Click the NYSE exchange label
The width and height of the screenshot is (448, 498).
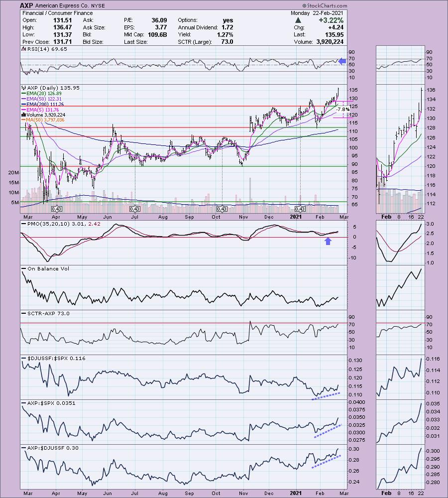click(98, 5)
